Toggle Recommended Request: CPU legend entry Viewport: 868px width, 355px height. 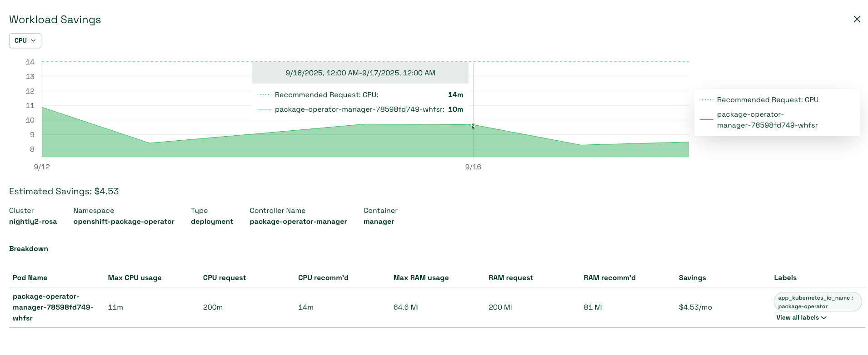tap(767, 100)
